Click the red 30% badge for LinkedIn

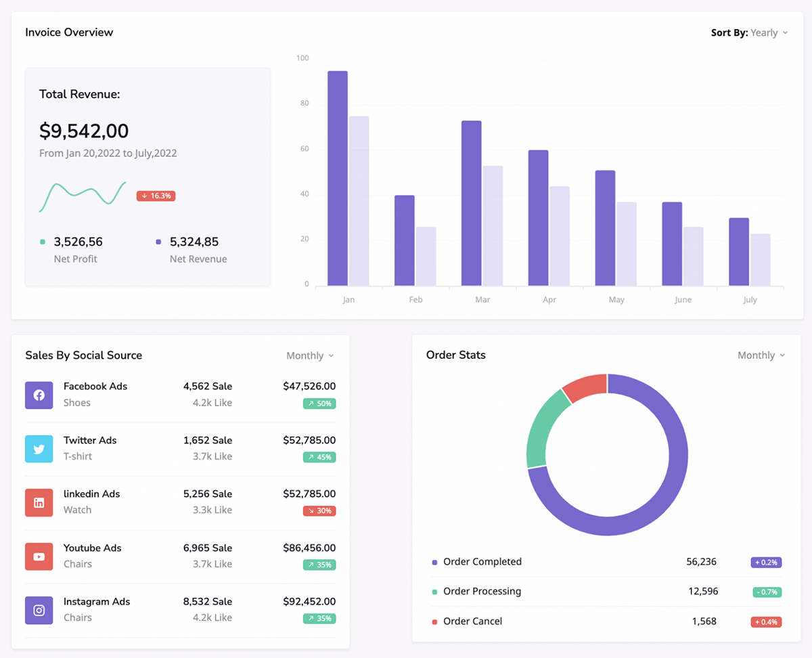tap(319, 511)
